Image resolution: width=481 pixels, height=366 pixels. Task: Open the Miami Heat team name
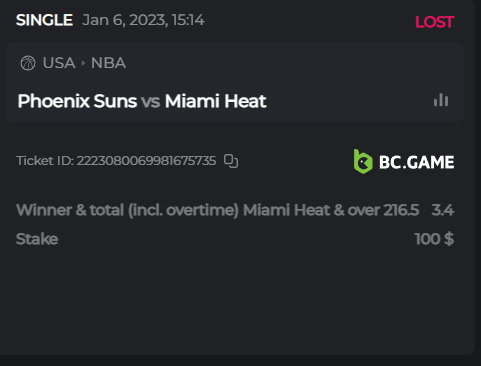click(x=216, y=101)
